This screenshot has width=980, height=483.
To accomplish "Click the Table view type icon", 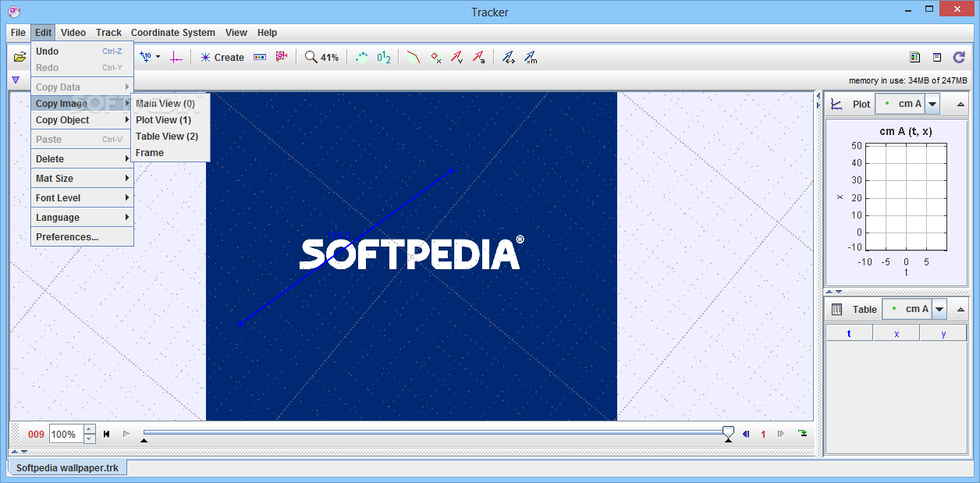I will [836, 310].
